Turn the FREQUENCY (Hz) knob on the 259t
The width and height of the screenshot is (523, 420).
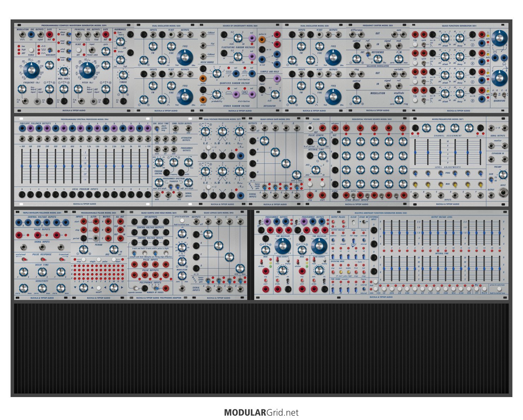pyautogui.click(x=31, y=70)
